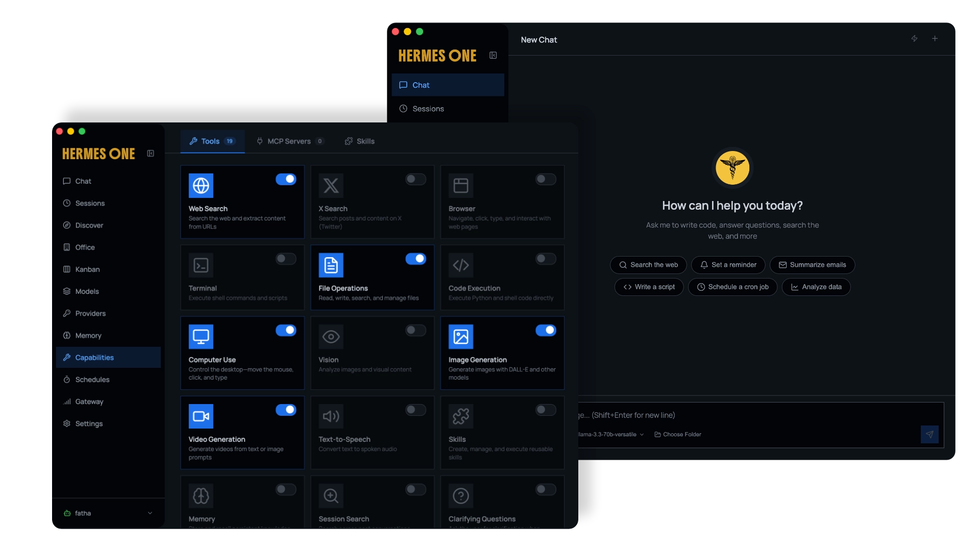Image resolution: width=980 pixels, height=551 pixels.
Task: Enable the Browser toggle
Action: pos(546,179)
